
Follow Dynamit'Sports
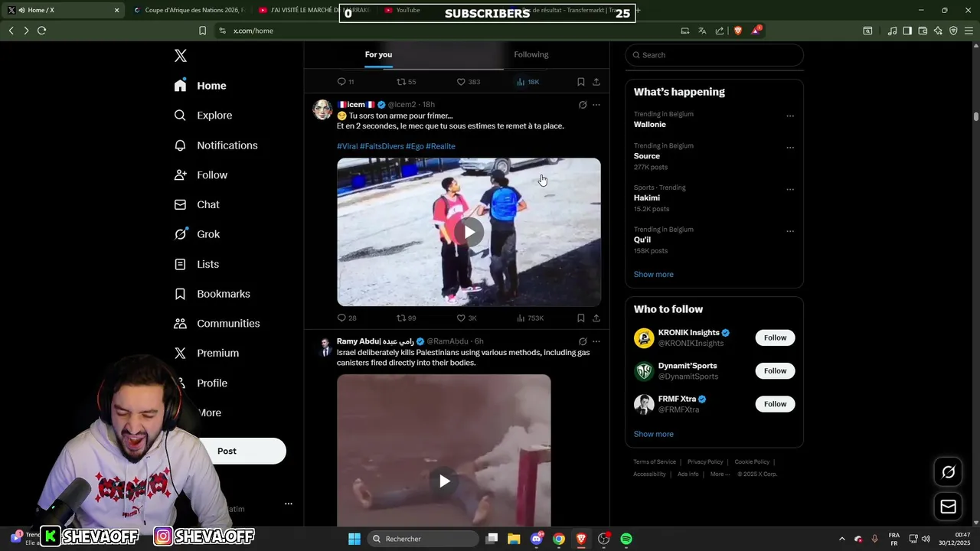(x=775, y=371)
